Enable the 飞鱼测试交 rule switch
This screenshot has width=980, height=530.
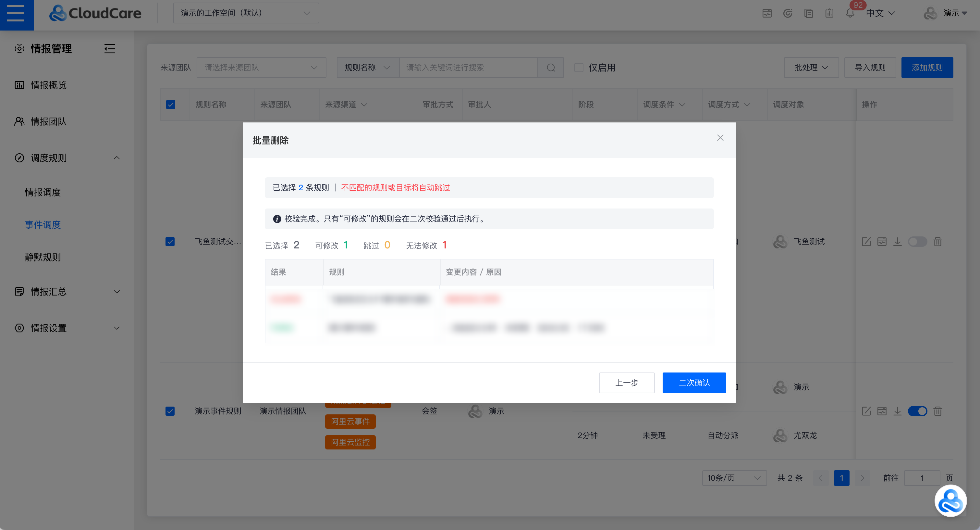[x=917, y=241]
